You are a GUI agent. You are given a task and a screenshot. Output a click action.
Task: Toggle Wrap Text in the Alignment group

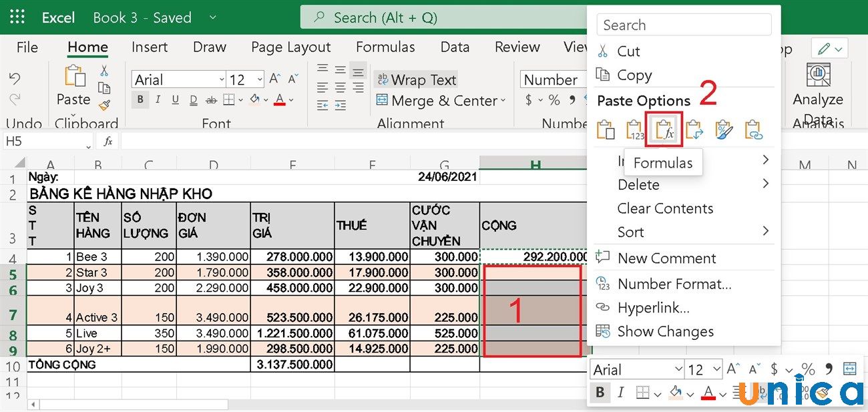416,79
